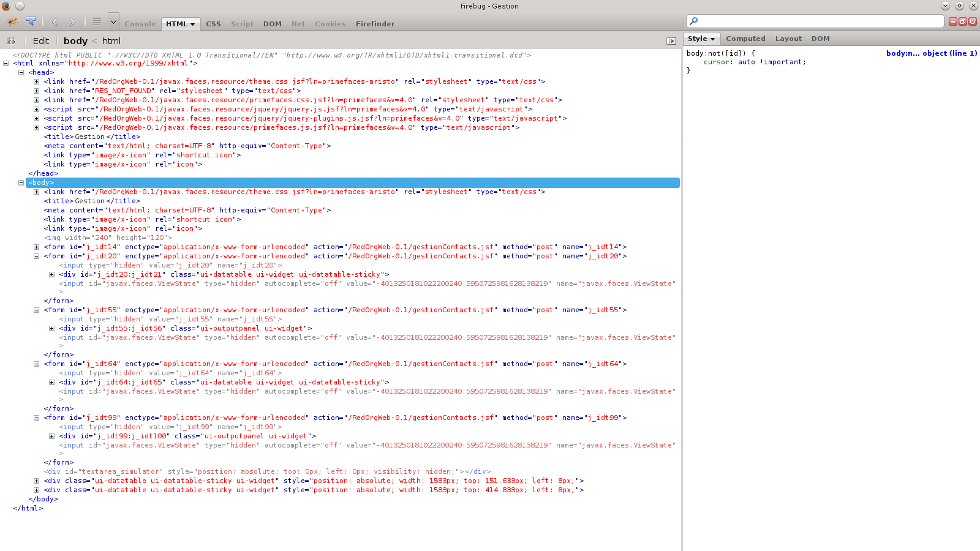The height and width of the screenshot is (551, 980).
Task: Collapse the form j_idt99 node
Action: [x=36, y=418]
